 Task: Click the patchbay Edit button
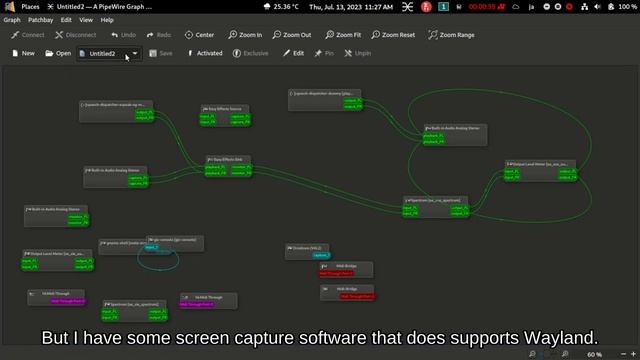click(x=293, y=53)
